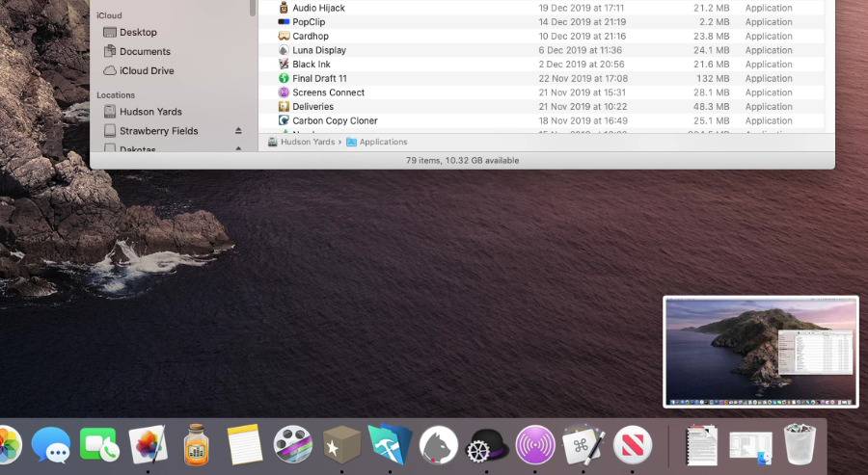Open the Podcasts app in Dock
The image size is (868, 475).
point(535,445)
